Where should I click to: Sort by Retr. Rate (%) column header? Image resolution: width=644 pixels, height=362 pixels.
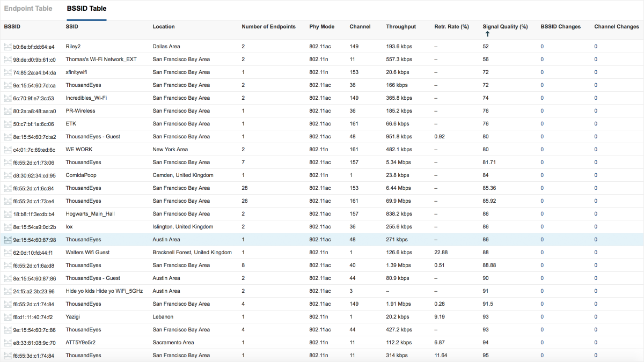click(x=451, y=27)
